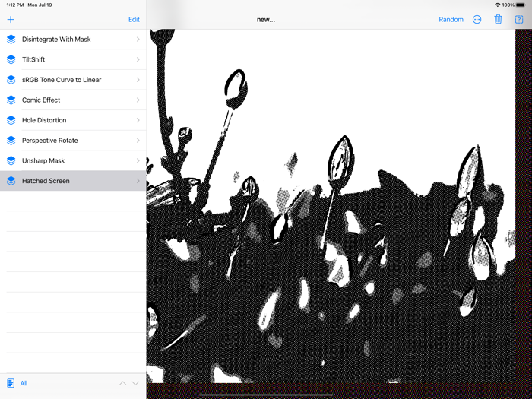Viewport: 532px width, 399px height.
Task: Click the Comic Effect layer icon
Action: click(x=11, y=100)
